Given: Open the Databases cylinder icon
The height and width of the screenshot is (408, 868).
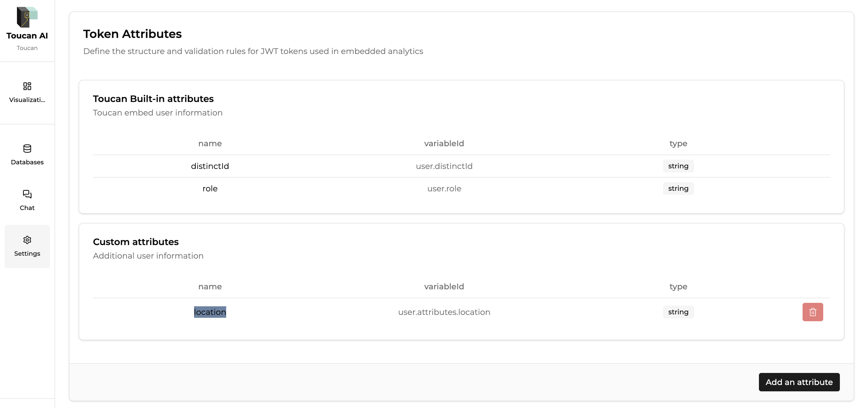Looking at the screenshot, I should click(x=27, y=149).
